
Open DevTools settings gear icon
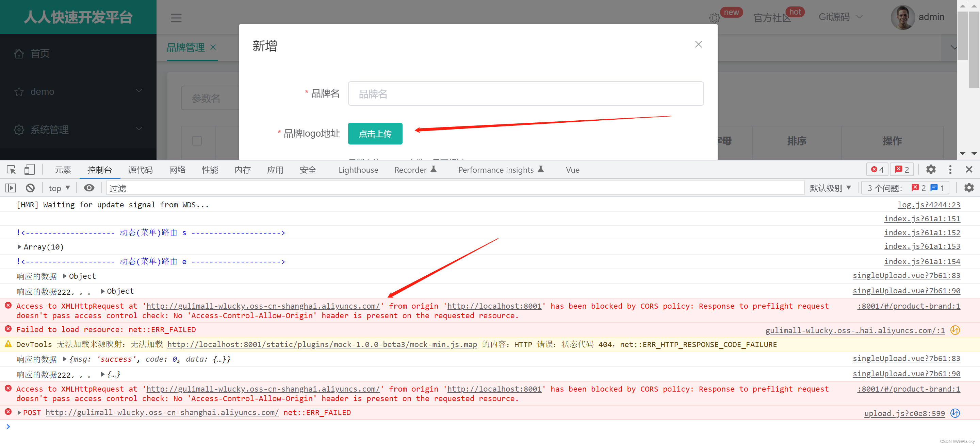pyautogui.click(x=931, y=170)
